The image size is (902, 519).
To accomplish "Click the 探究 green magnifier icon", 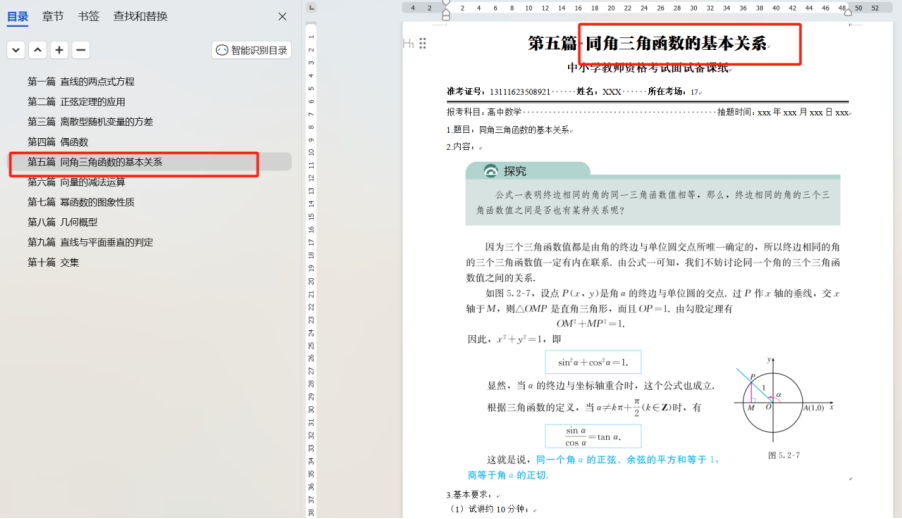I will click(x=490, y=171).
